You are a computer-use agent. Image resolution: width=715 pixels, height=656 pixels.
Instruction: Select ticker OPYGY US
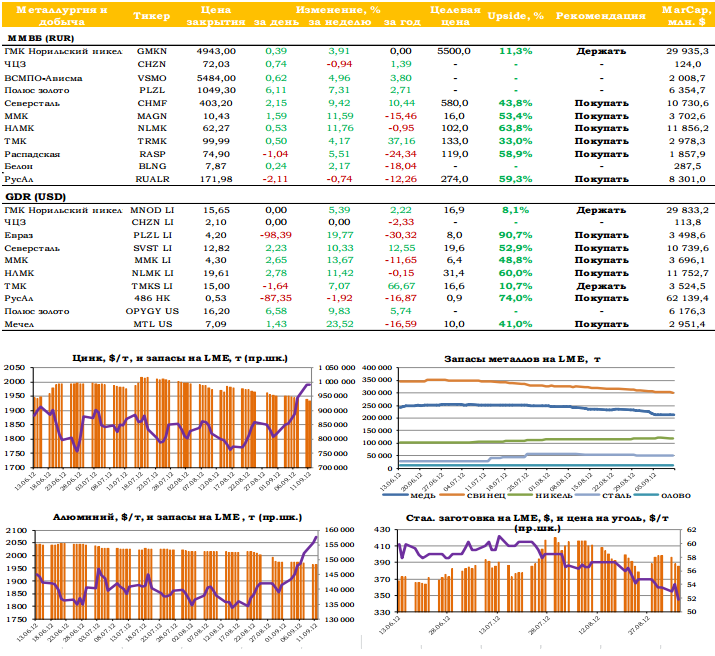coord(152,311)
